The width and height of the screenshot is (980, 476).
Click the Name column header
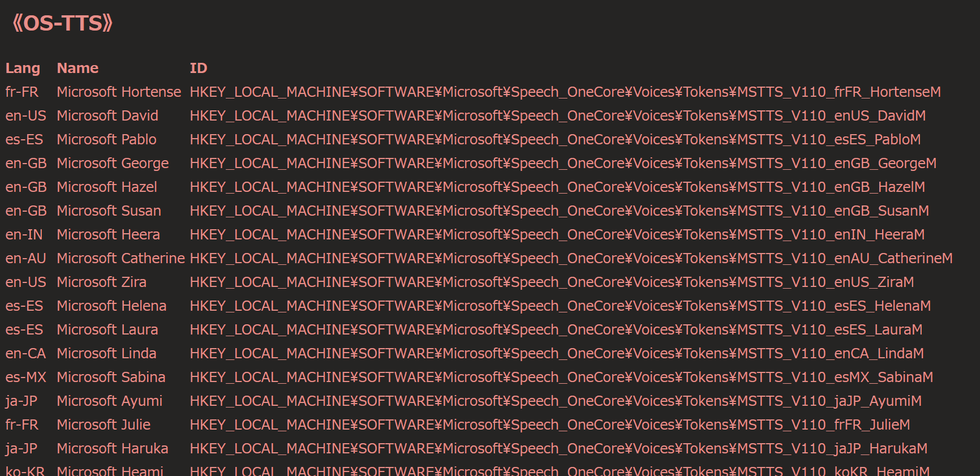(x=78, y=68)
